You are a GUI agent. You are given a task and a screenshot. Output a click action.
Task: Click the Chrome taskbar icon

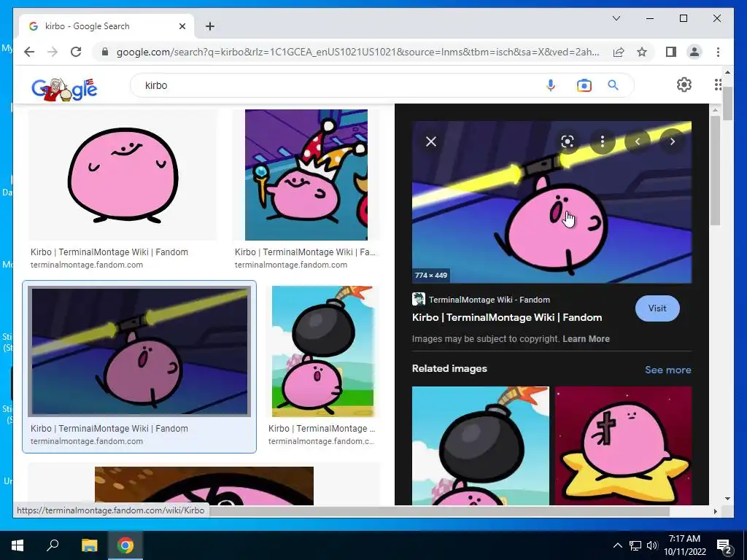pos(125,545)
